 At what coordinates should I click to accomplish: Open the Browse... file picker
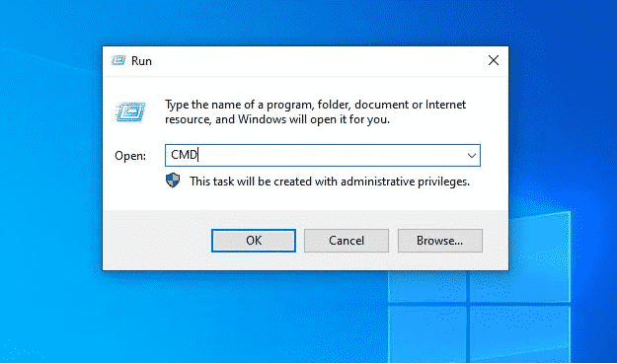(439, 241)
